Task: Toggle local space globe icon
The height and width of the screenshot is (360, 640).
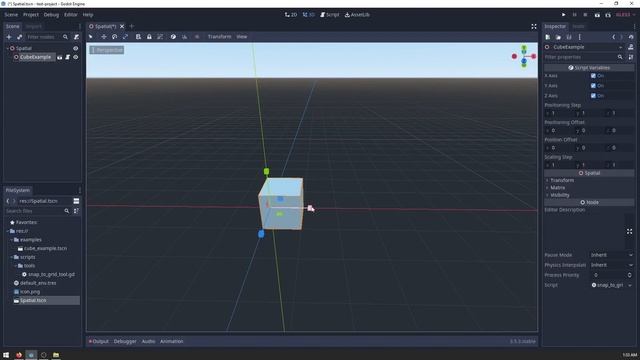Action: pyautogui.click(x=173, y=37)
